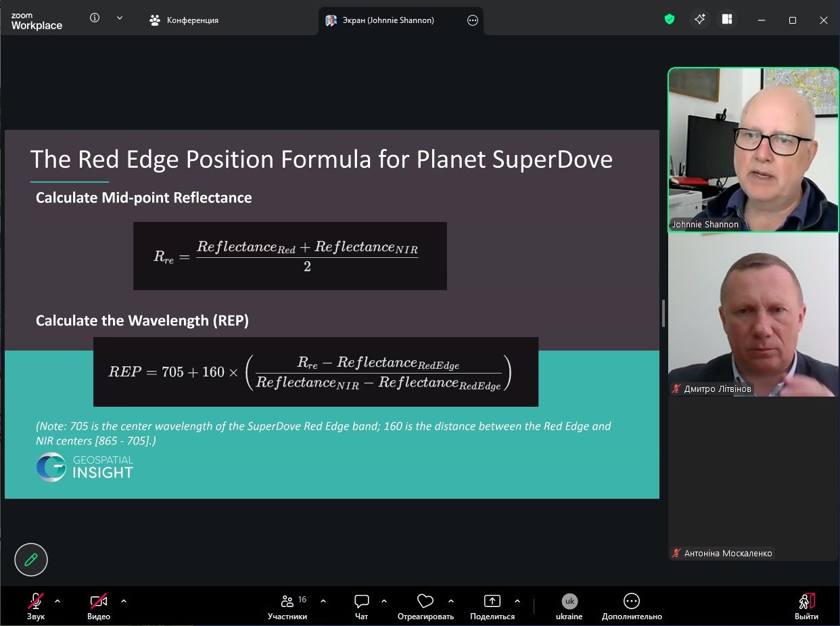840x626 pixels.
Task: Open the Дополнительно more options menu
Action: (x=632, y=606)
